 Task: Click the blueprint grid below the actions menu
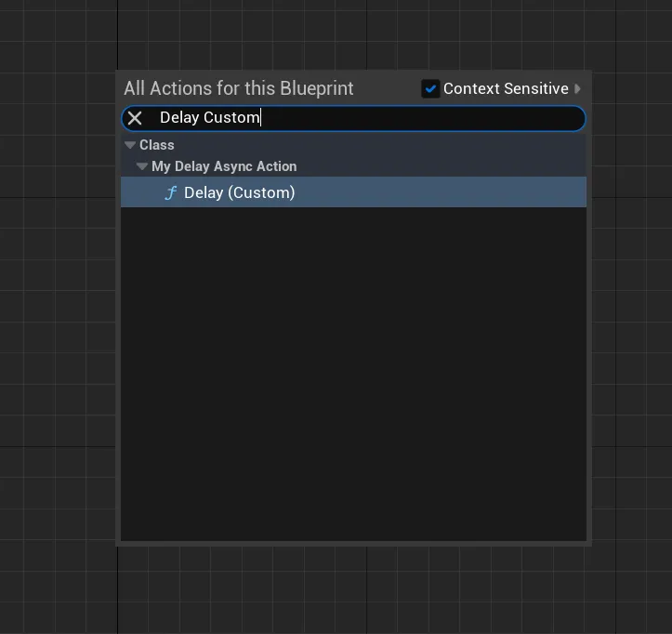click(x=353, y=590)
